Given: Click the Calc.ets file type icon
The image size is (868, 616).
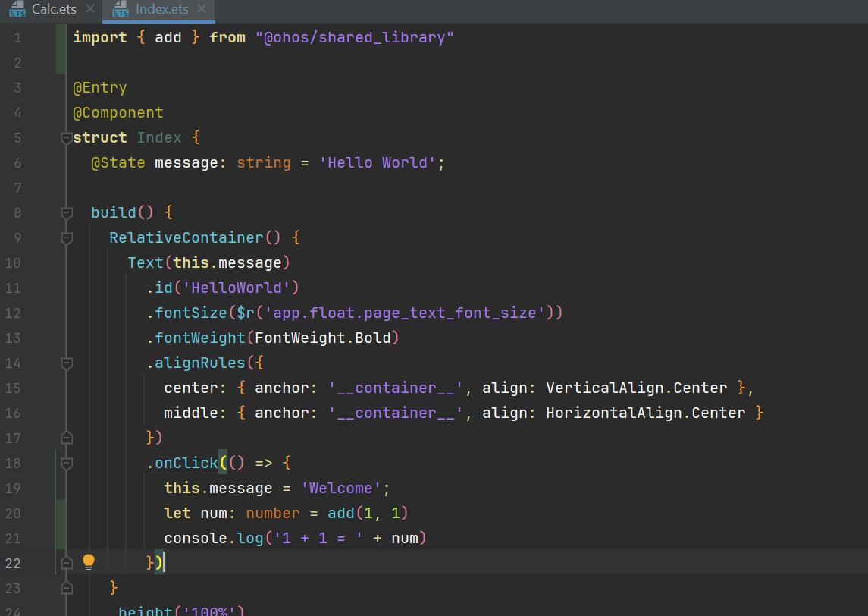Looking at the screenshot, I should pyautogui.click(x=17, y=9).
